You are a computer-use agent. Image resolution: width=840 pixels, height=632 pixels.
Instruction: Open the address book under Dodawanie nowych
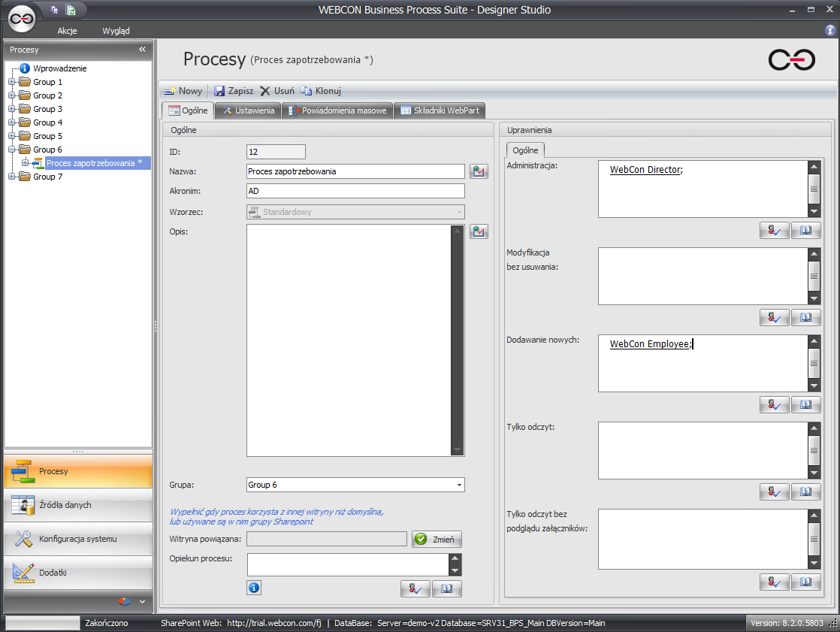pos(805,405)
